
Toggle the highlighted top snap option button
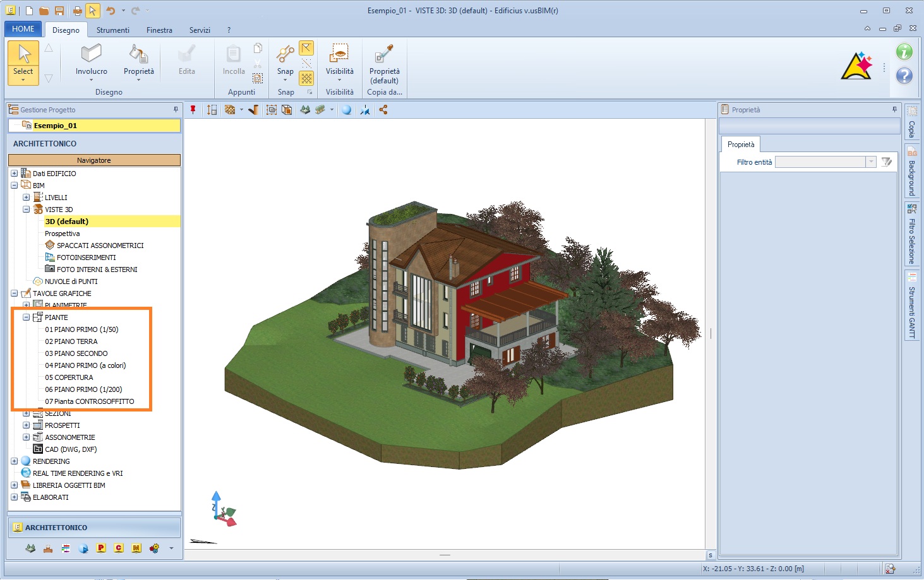click(306, 49)
